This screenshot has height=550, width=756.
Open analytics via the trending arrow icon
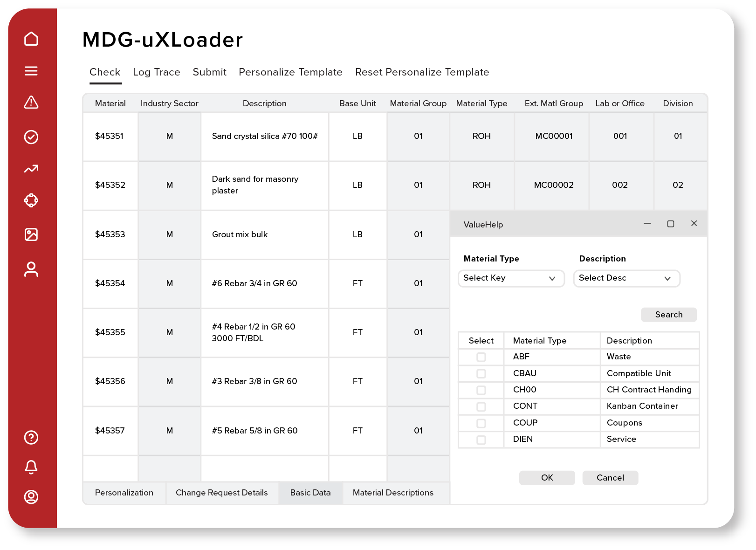(31, 169)
